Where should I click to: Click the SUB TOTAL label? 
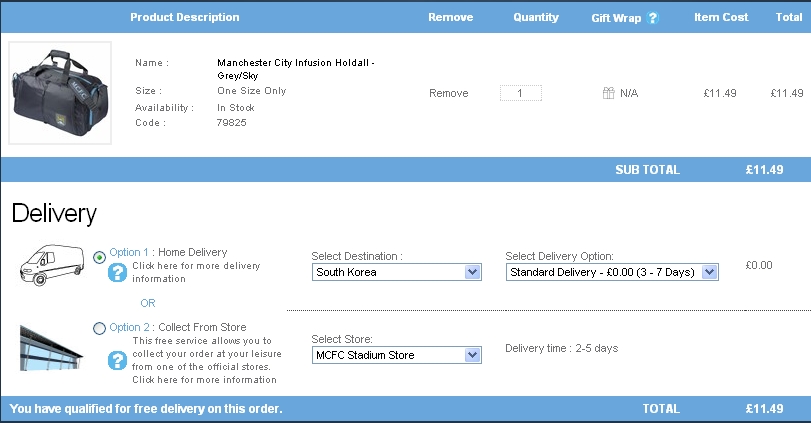(648, 170)
